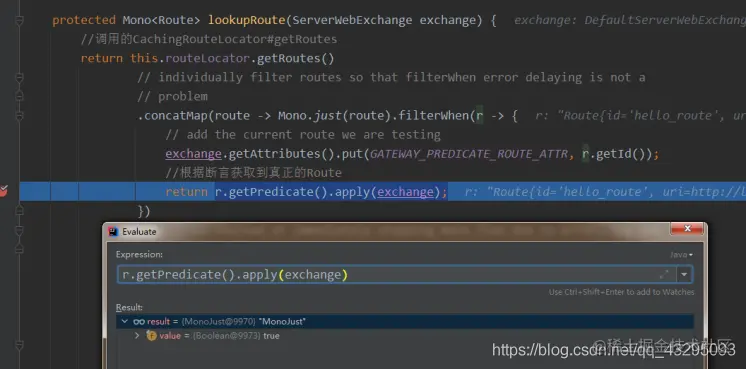This screenshot has height=369, width=746.
Task: Click the lookupRoute method name
Action: point(246,20)
